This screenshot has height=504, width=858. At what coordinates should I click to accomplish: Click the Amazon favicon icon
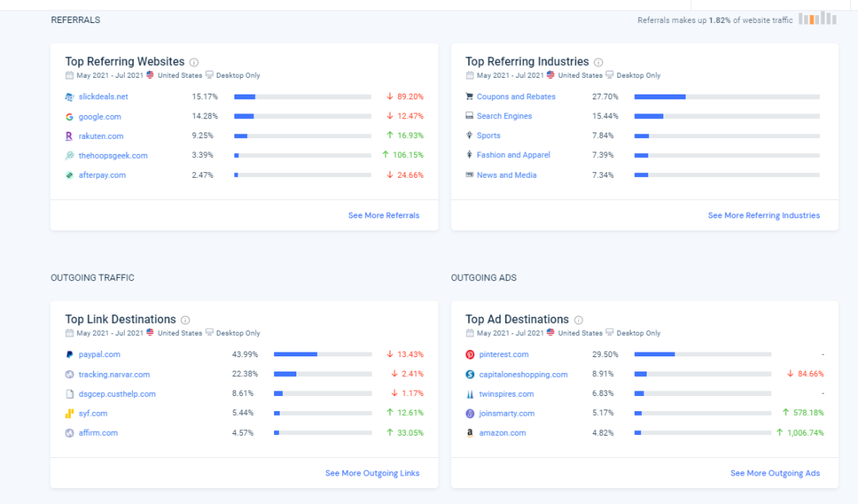[x=470, y=433]
